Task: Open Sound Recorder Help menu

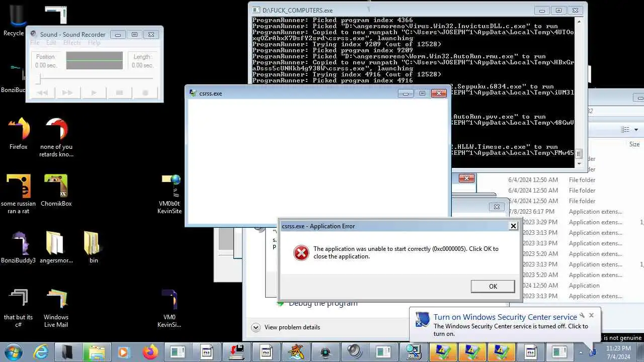Action: click(x=94, y=43)
